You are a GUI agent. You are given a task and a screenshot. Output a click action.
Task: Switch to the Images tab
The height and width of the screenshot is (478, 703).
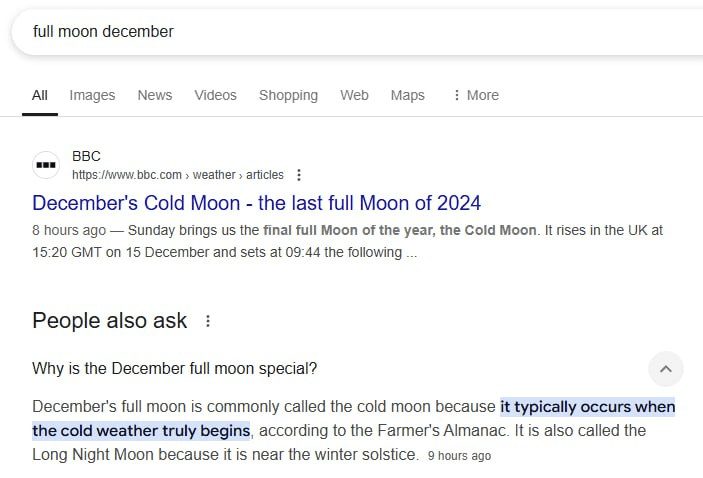point(92,95)
